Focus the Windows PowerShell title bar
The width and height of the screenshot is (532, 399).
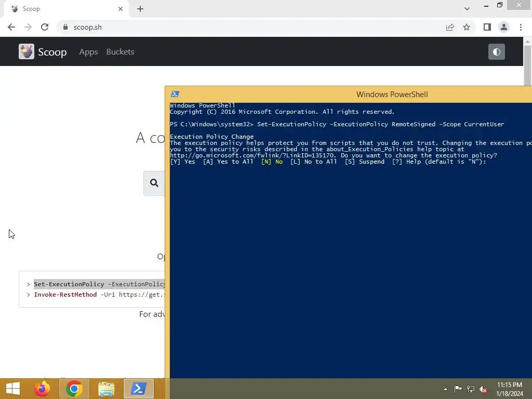point(350,95)
